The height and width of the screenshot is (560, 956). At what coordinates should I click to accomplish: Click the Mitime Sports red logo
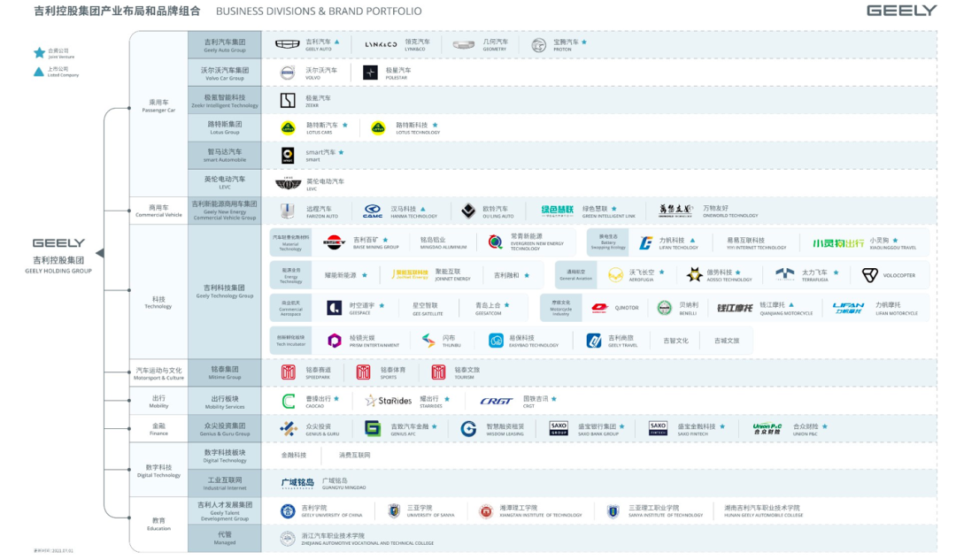(364, 372)
